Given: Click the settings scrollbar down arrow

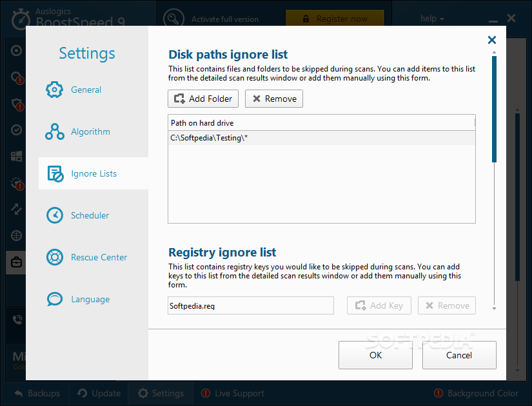Looking at the screenshot, I should [x=494, y=308].
